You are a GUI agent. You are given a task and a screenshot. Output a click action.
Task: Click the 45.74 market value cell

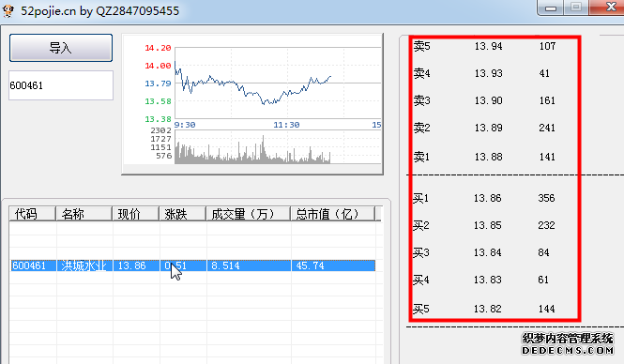click(333, 265)
